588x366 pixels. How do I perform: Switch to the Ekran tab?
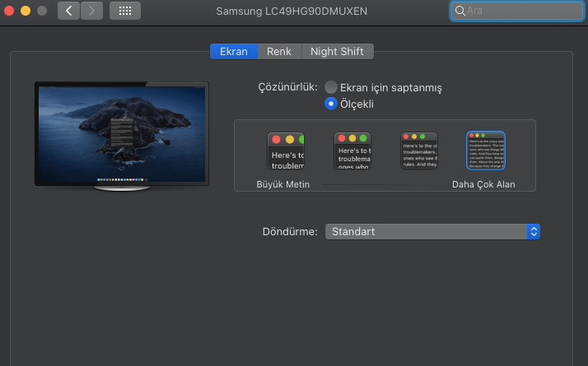coord(233,51)
